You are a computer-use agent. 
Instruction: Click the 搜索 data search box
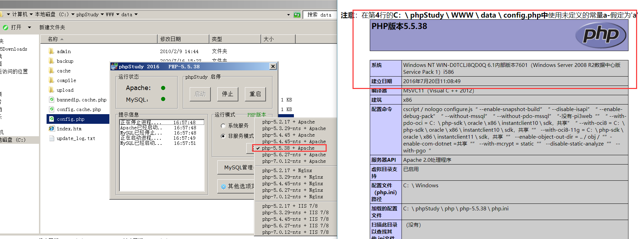pos(320,14)
